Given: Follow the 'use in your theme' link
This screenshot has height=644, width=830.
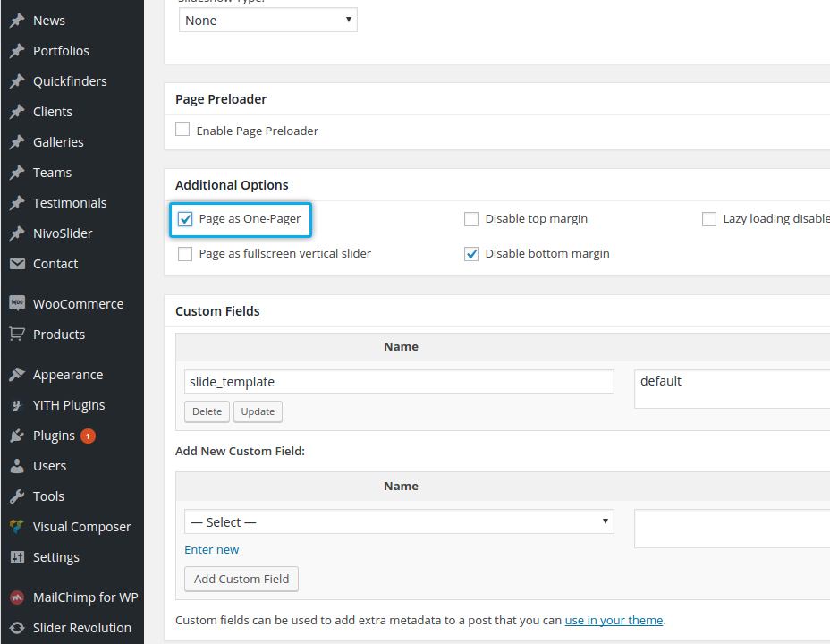Looking at the screenshot, I should 614,620.
